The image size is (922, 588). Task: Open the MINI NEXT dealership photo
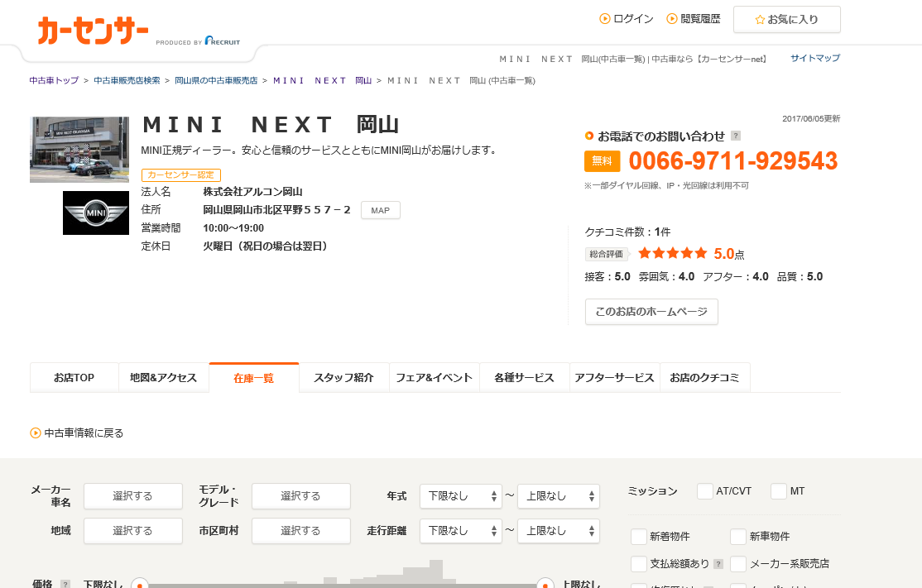[79, 150]
